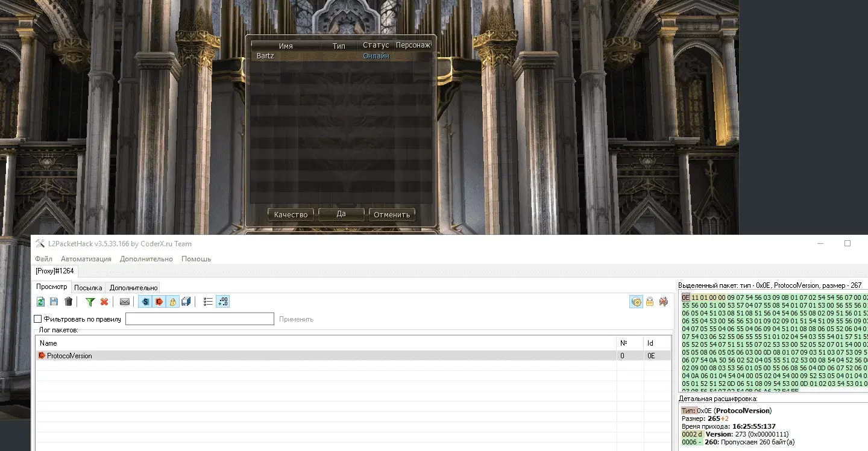This screenshot has height=451, width=868.
Task: Open the 'Помощь' menu
Action: [x=197, y=259]
